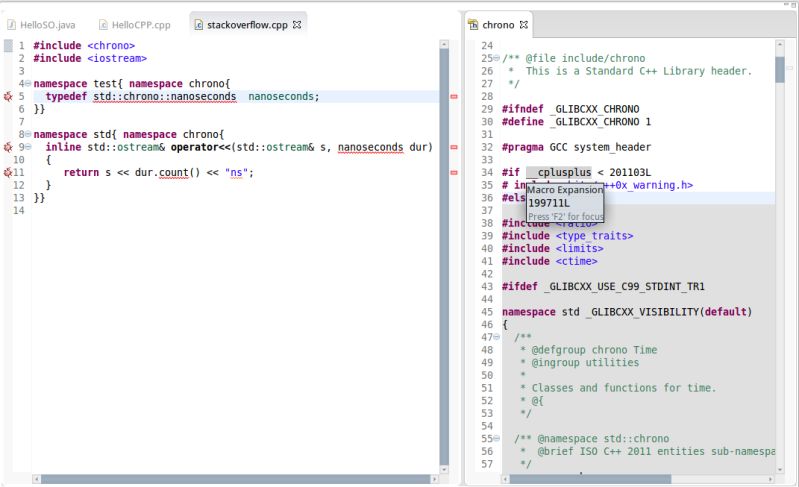Click the underlined count call on line 11
The image size is (799, 487).
pos(173,173)
